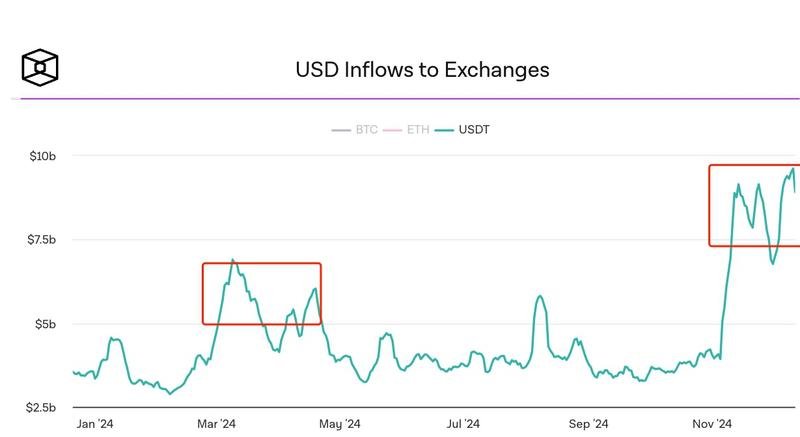Click The Block cube logo icon

pyautogui.click(x=40, y=68)
